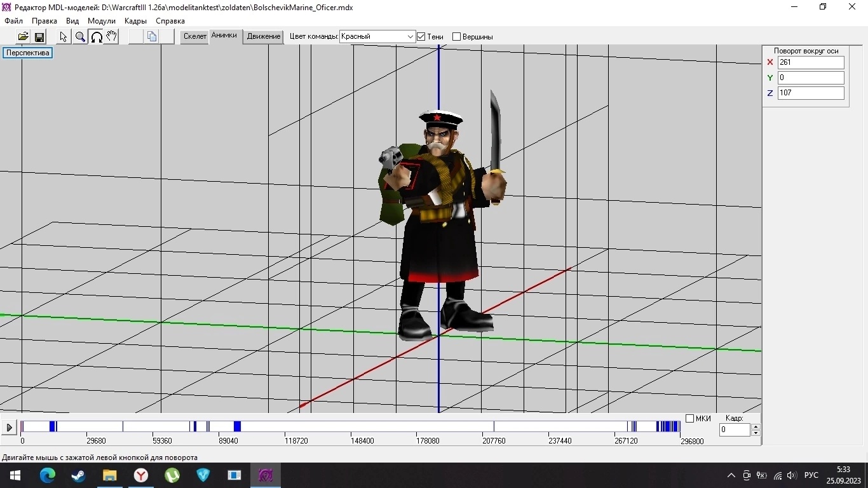Focus the Кадр frame number field
868x488 pixels.
click(x=735, y=430)
